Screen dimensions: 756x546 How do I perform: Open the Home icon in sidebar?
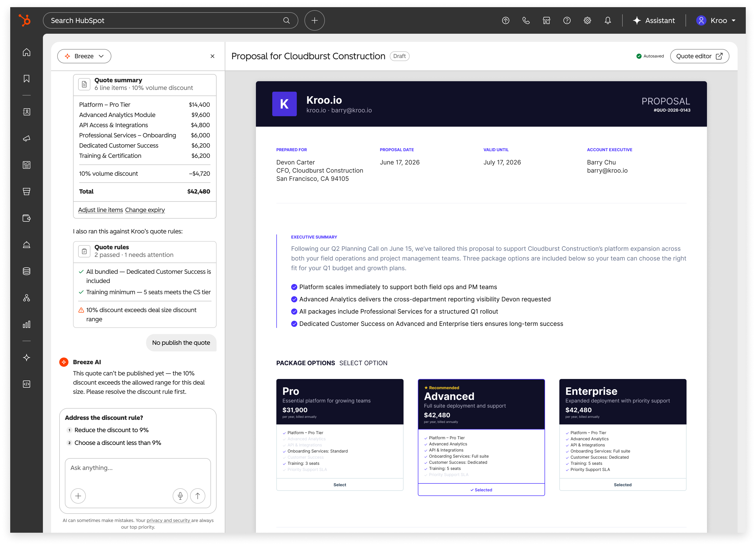(x=27, y=52)
